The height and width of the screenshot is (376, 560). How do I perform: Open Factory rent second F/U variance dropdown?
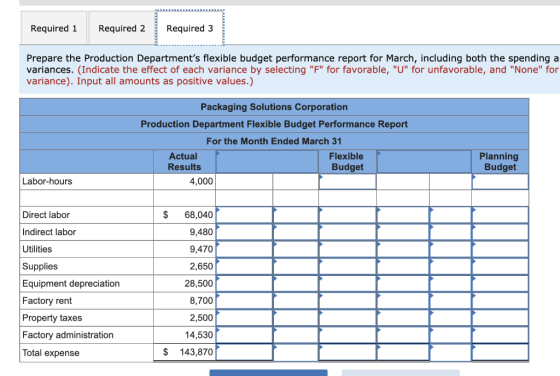(450, 301)
